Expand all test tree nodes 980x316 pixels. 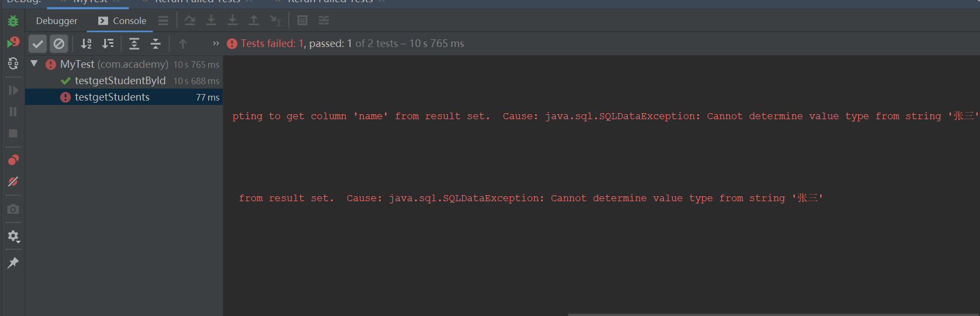134,44
